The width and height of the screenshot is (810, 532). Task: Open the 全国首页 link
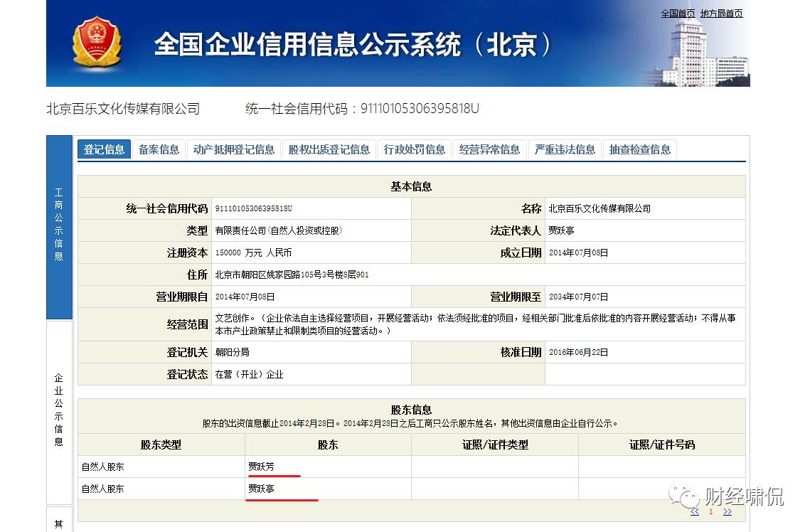tap(678, 14)
